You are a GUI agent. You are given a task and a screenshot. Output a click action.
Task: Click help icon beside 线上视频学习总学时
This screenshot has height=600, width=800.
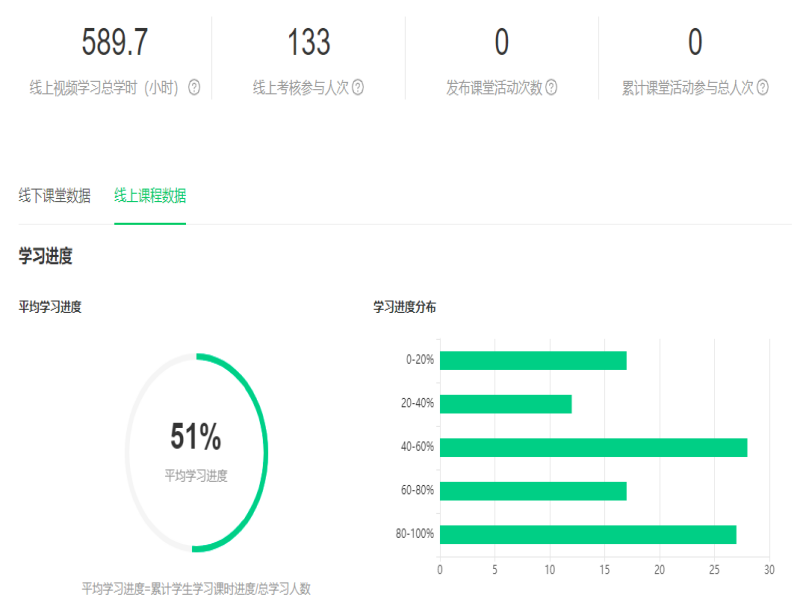pyautogui.click(x=194, y=88)
